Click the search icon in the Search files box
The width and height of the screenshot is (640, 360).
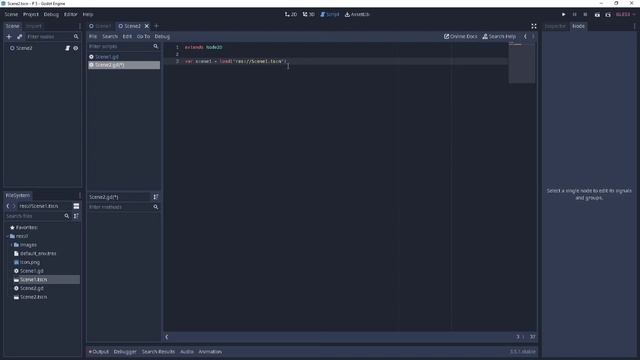tap(67, 216)
